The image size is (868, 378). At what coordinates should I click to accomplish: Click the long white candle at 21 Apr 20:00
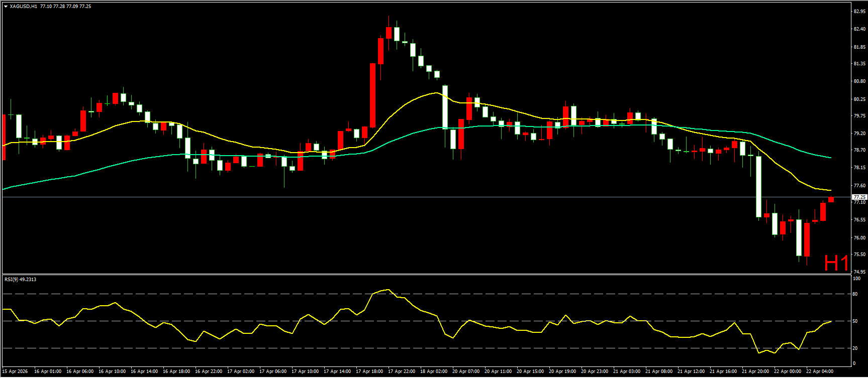[x=759, y=186]
